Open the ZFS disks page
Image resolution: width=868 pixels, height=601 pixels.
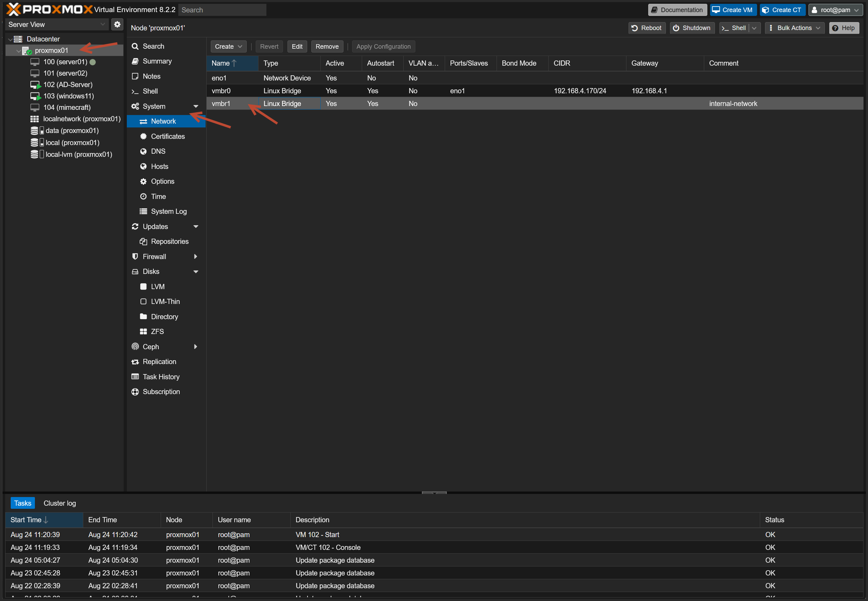pyautogui.click(x=157, y=331)
